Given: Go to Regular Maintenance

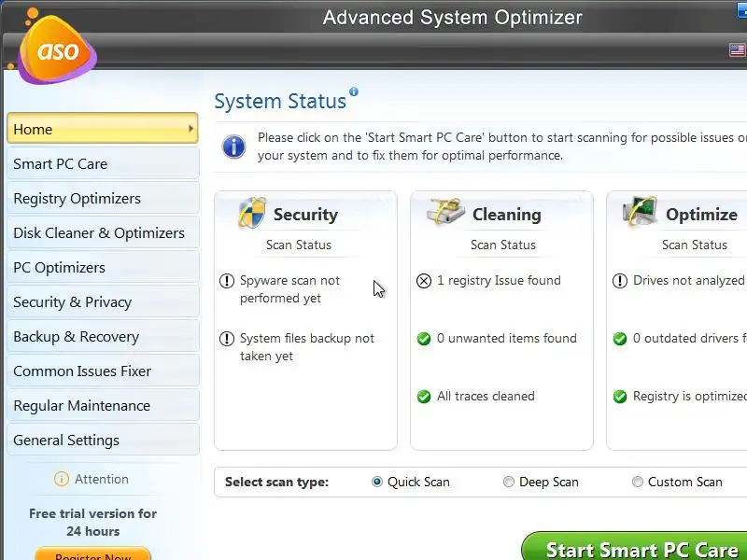Looking at the screenshot, I should pos(103,405).
